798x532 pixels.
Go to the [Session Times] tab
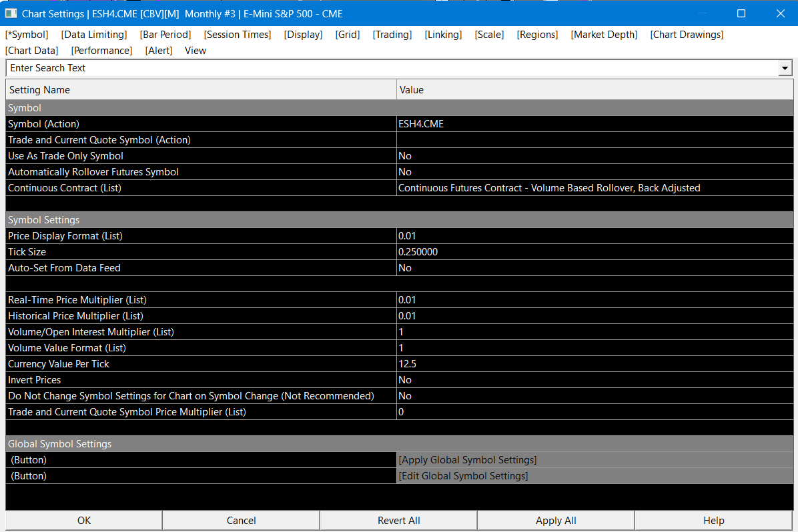(x=238, y=35)
